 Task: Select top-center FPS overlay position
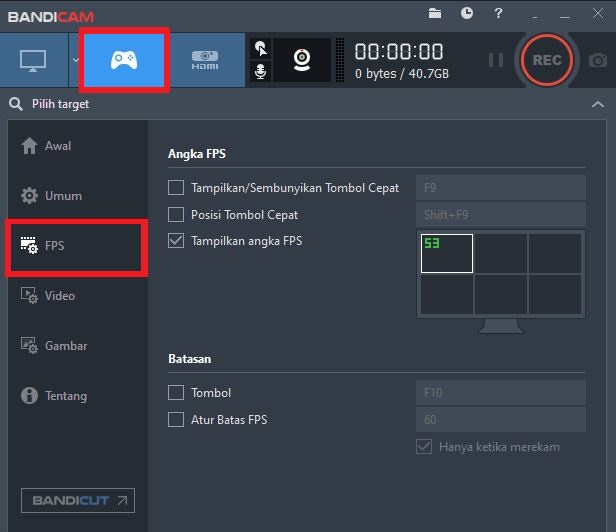point(501,253)
